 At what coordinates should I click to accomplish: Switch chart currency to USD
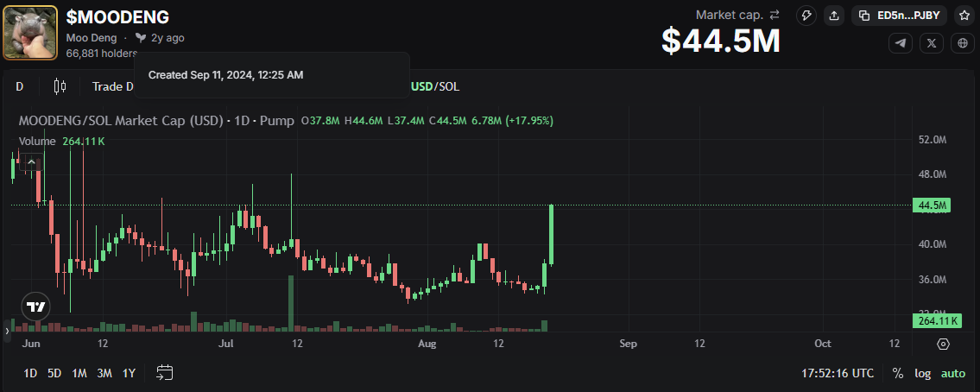coord(422,86)
